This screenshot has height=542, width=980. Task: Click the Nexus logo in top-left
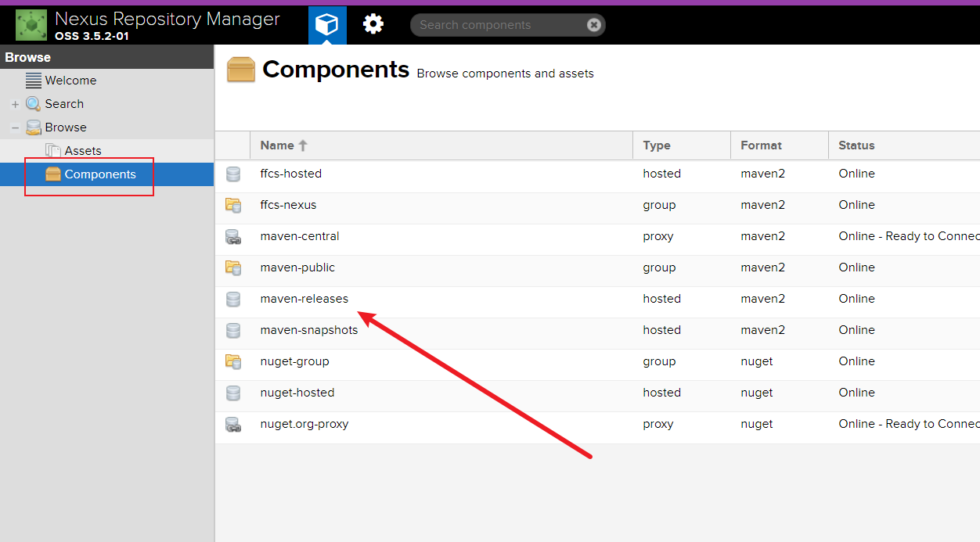(31, 25)
